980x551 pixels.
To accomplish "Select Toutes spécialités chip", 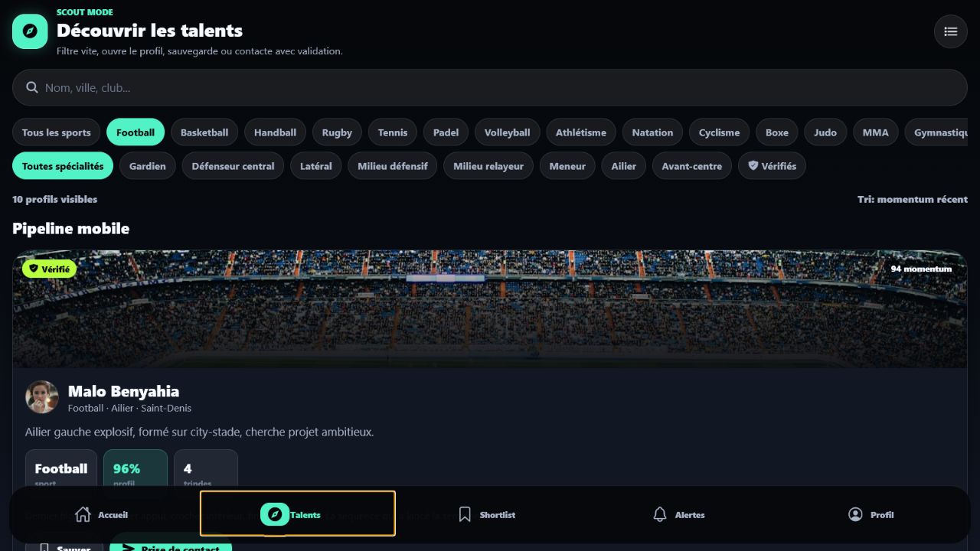I will coord(63,166).
